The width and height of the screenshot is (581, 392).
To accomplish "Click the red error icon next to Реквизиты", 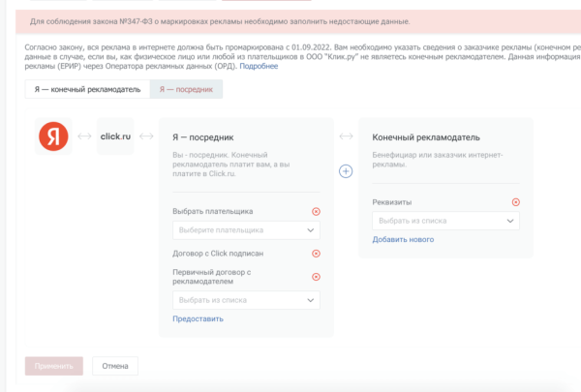I will 515,202.
